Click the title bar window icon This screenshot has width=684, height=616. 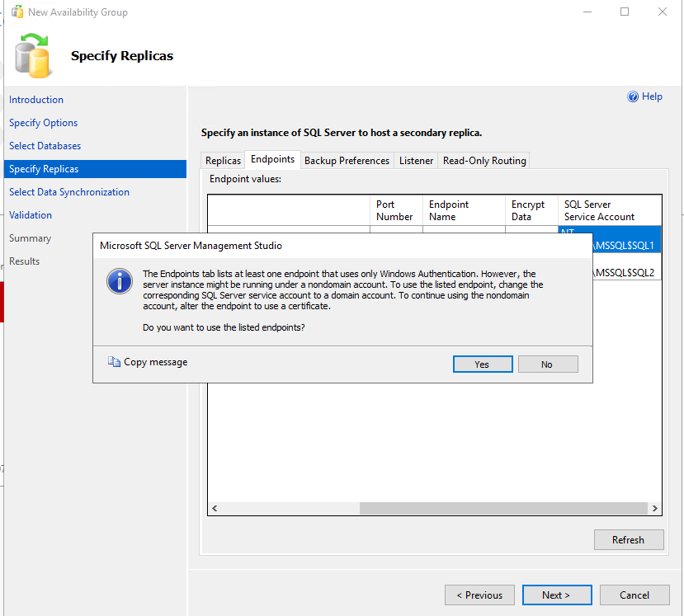coord(17,12)
